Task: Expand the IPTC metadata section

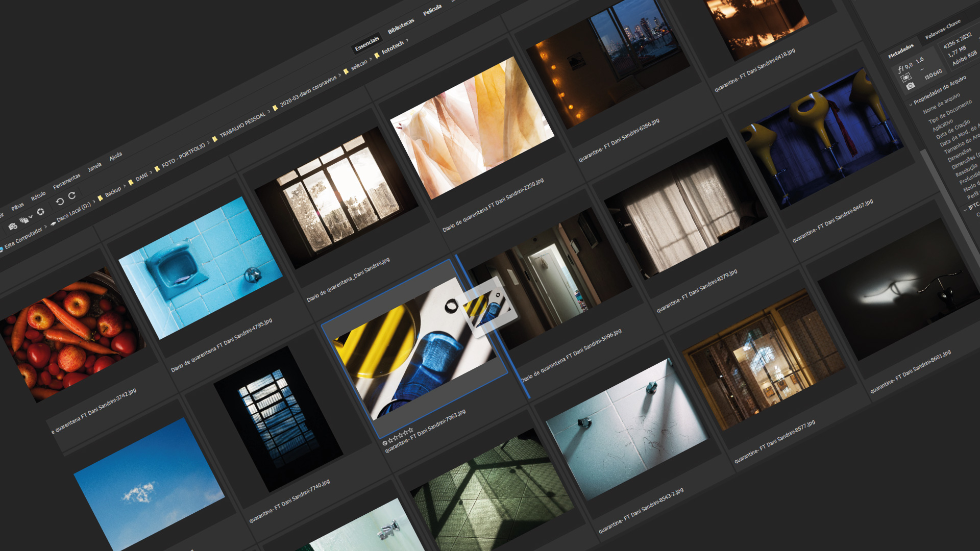Action: tap(965, 210)
